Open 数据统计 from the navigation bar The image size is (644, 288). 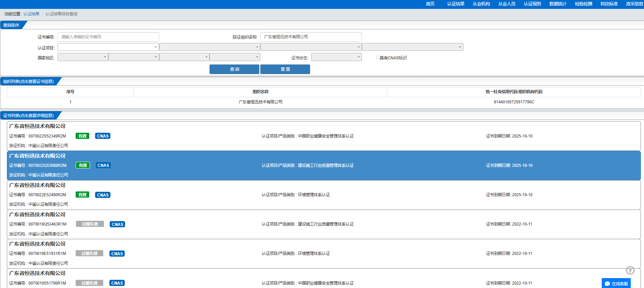coord(558,4)
